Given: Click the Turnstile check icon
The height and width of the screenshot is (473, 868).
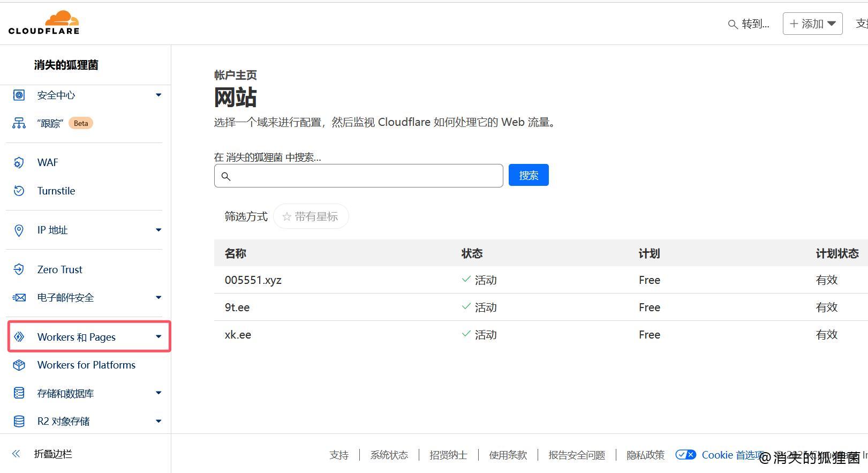Looking at the screenshot, I should tap(19, 191).
